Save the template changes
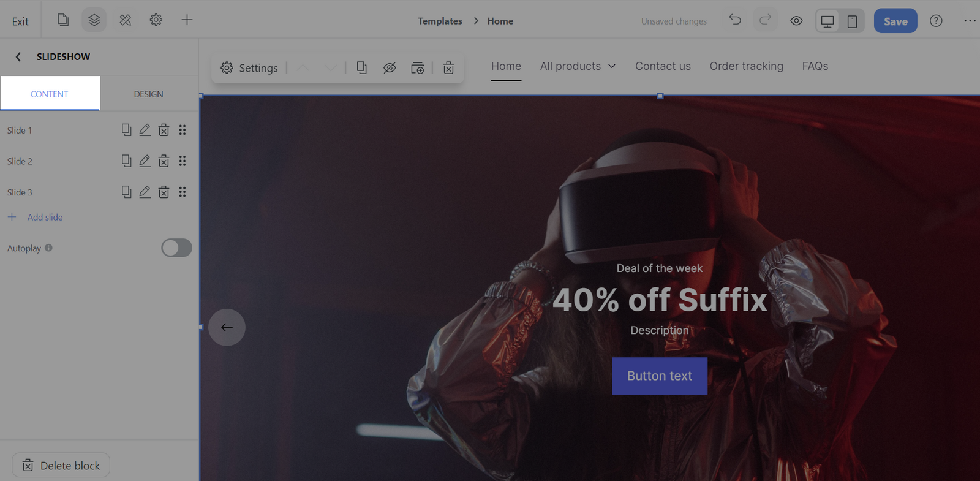The image size is (980, 481). click(x=895, y=21)
